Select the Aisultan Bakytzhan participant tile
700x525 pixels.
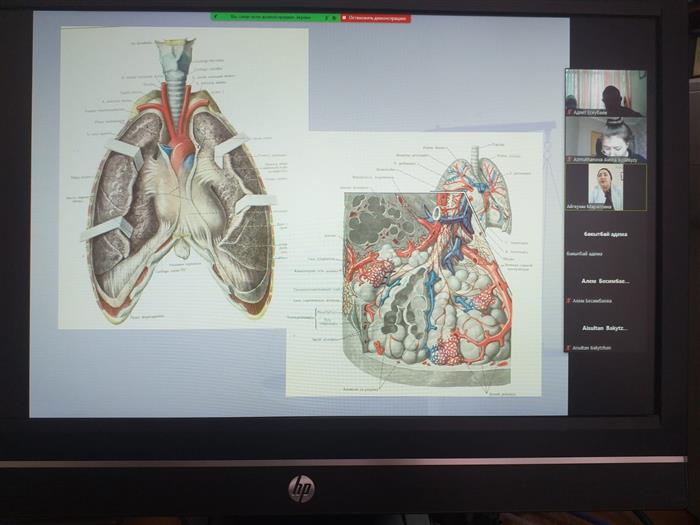tap(605, 329)
